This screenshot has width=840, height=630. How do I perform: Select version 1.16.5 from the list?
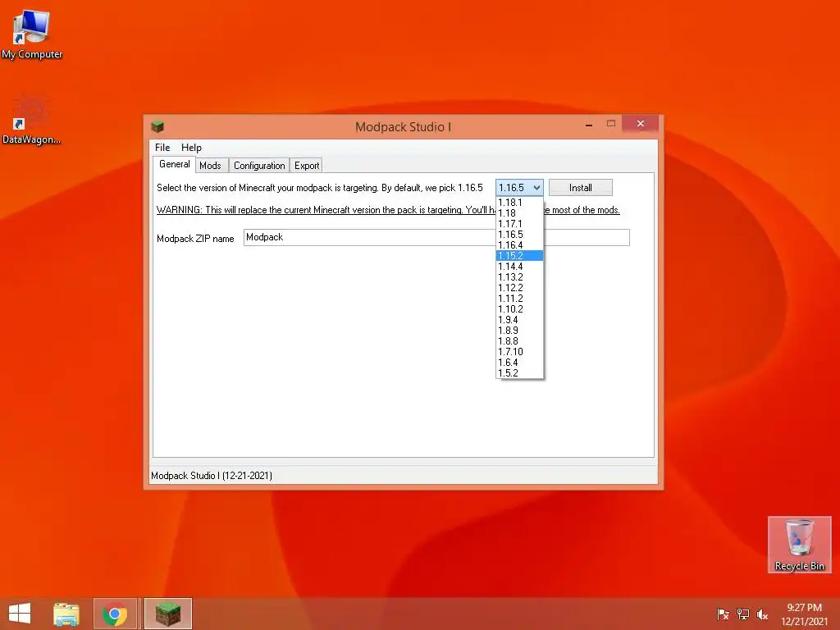pos(519,235)
